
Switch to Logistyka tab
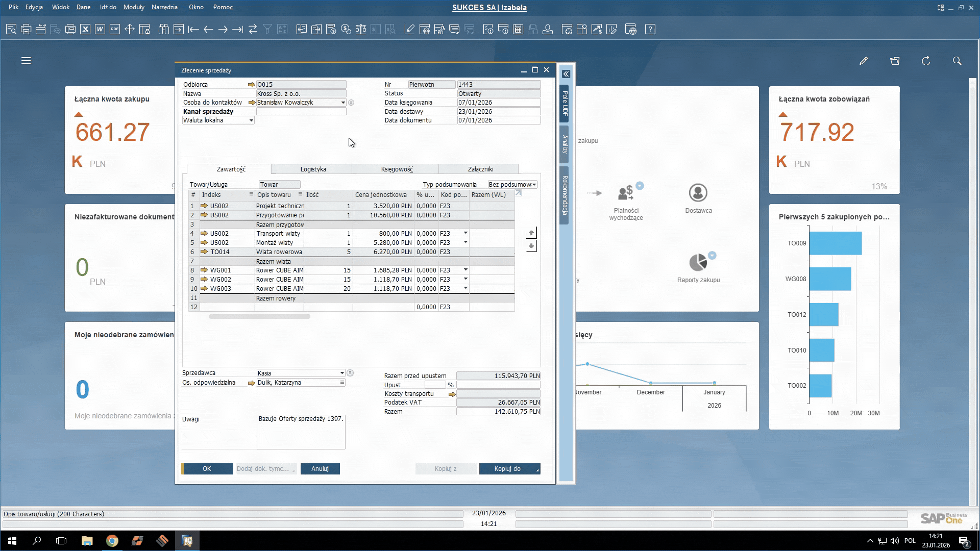[313, 169]
